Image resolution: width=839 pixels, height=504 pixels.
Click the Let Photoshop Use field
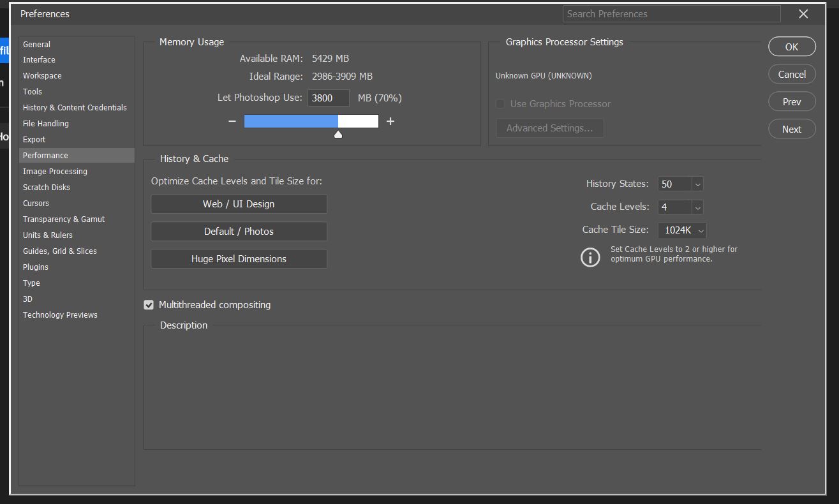pyautogui.click(x=329, y=98)
